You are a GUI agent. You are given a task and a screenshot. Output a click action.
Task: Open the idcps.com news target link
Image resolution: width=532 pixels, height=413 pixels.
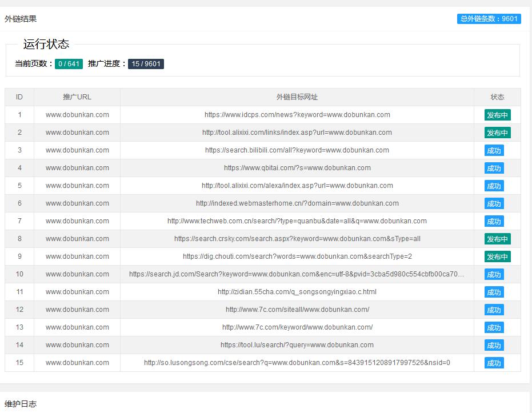pos(297,115)
